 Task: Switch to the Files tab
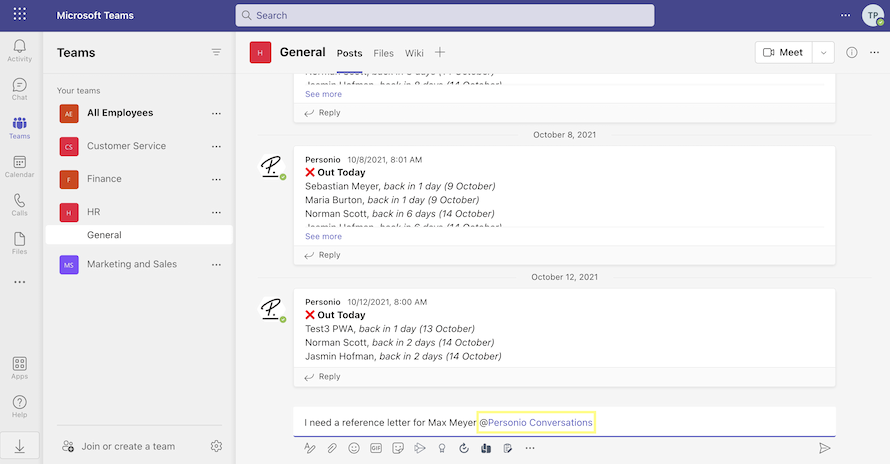tap(383, 53)
